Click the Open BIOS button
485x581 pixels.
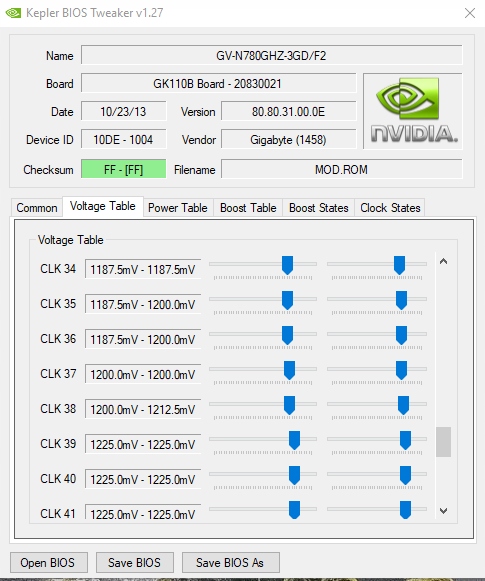[x=49, y=562]
